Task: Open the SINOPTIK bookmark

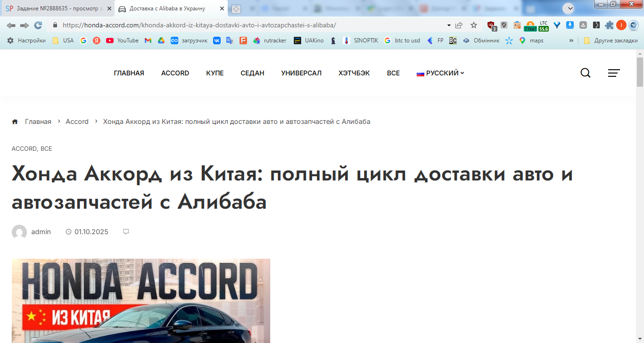Action: 361,41
